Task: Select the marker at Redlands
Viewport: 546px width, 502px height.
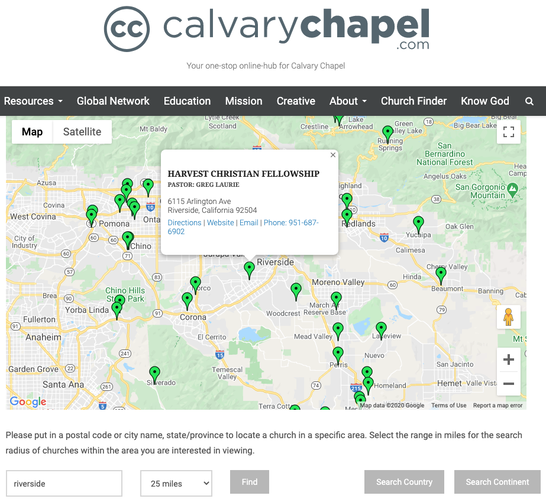Action: [x=347, y=218]
